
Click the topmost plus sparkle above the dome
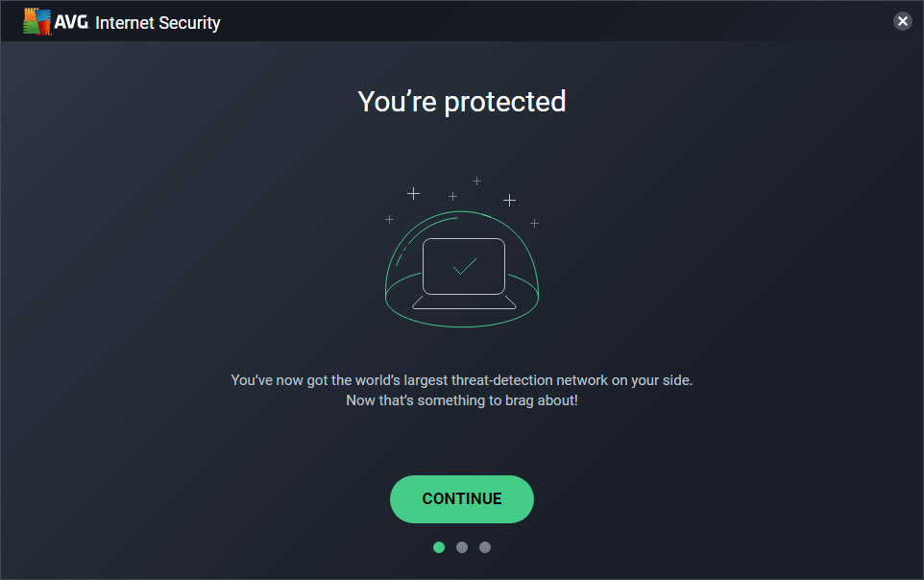476,181
